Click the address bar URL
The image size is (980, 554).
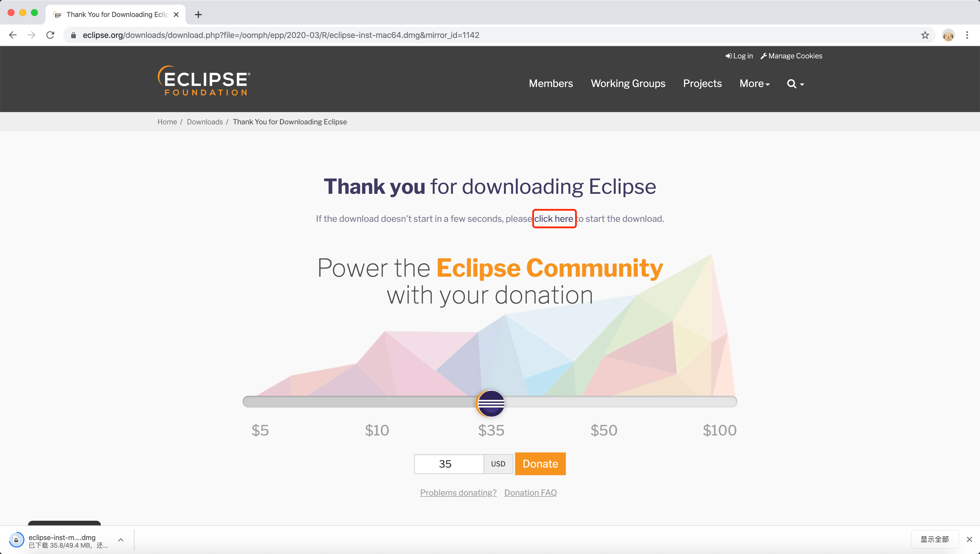point(281,35)
